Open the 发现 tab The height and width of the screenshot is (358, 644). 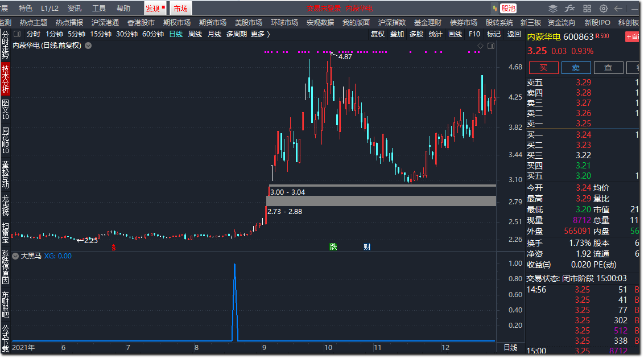(155, 8)
